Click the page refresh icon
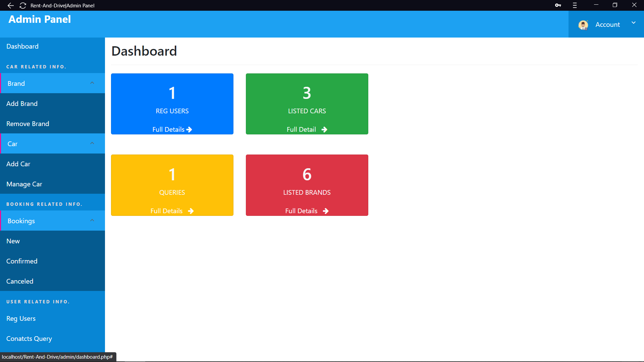Screen dimensions: 644x362 [x=23, y=5]
